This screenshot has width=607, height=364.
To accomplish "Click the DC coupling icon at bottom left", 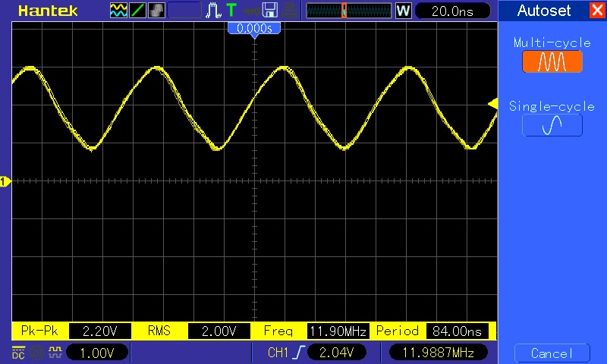I will [17, 352].
